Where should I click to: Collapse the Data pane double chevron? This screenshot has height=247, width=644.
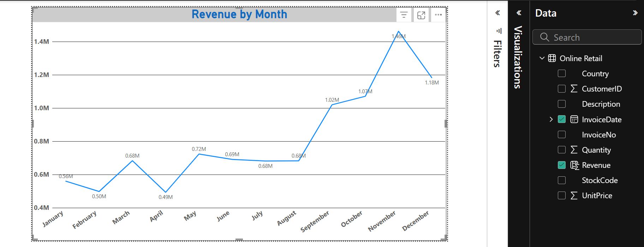635,13
